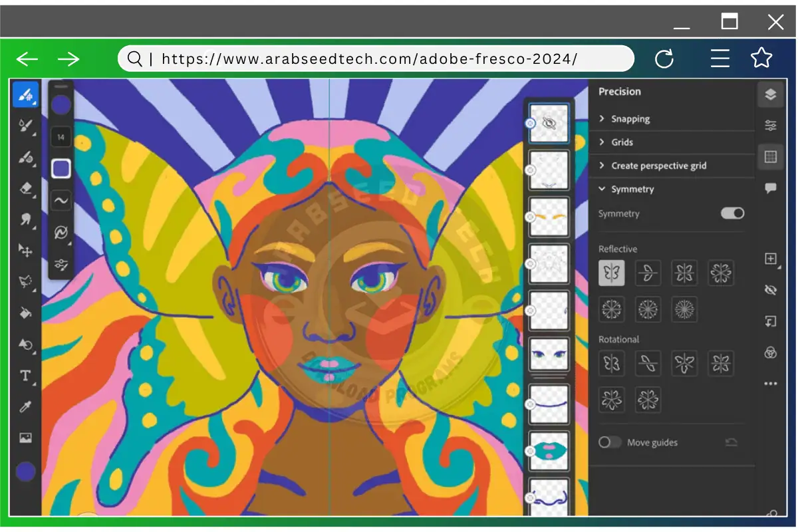Screen dimensions: 798x532
Task: Open the Layers panel
Action: point(771,94)
